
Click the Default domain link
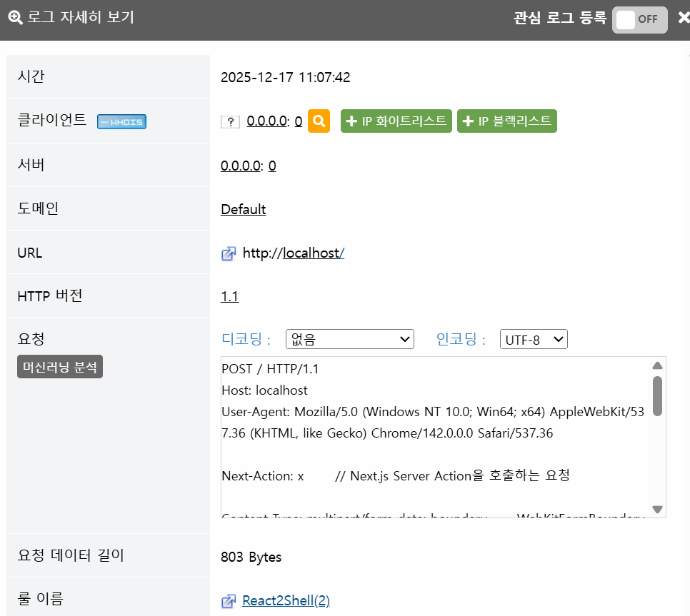(x=243, y=209)
